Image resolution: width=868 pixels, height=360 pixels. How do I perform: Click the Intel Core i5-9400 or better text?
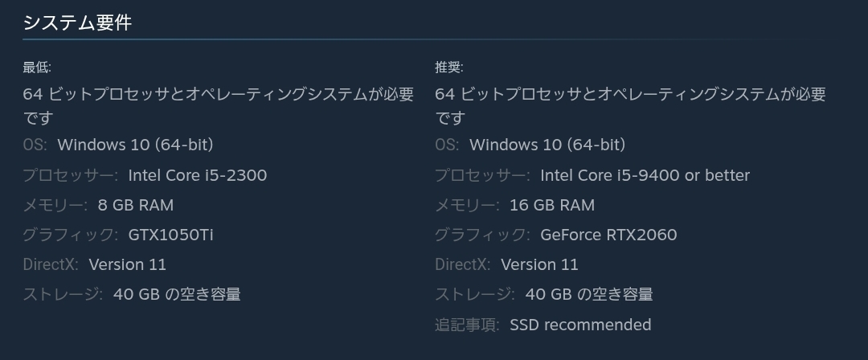pos(645,175)
